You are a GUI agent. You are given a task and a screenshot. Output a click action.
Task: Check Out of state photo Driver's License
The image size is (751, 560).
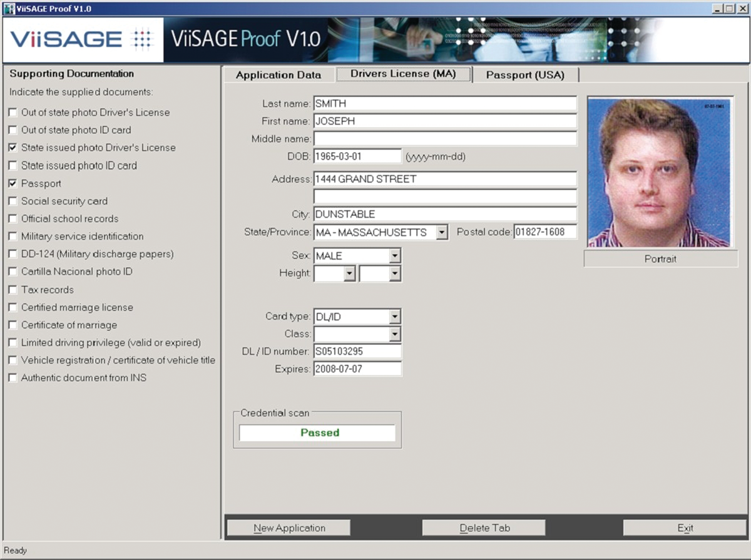click(12, 113)
